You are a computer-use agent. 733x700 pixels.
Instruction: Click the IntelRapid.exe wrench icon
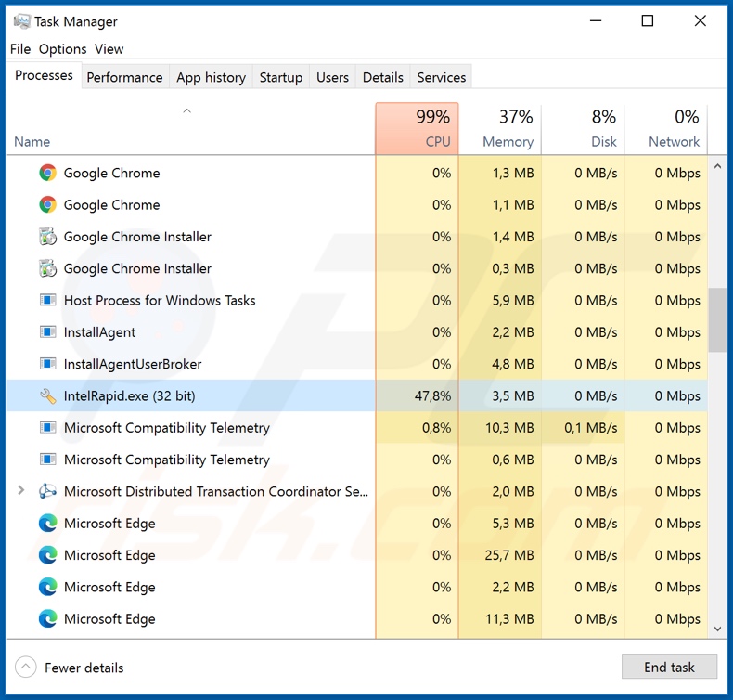pos(47,396)
